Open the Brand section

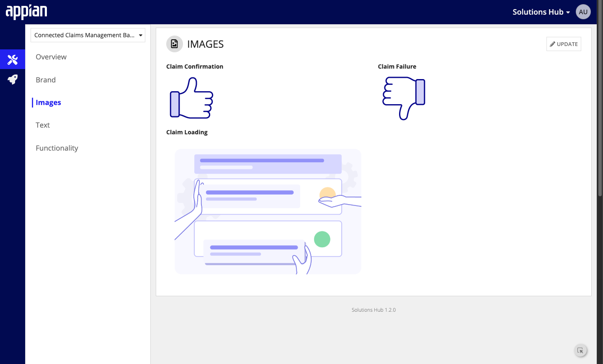pyautogui.click(x=46, y=80)
